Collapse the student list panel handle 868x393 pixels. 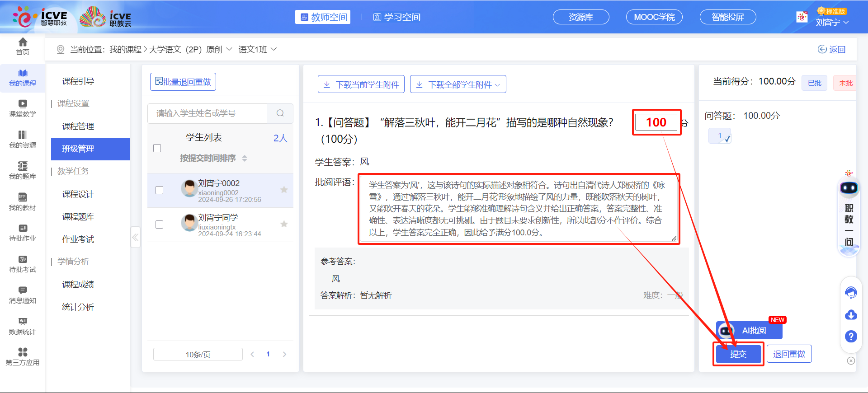[135, 237]
